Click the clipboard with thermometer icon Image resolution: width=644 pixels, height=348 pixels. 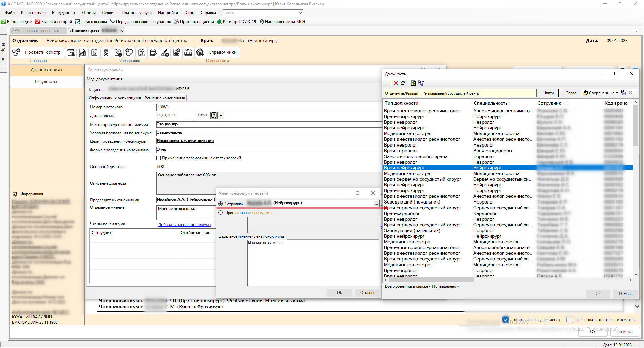(142, 52)
